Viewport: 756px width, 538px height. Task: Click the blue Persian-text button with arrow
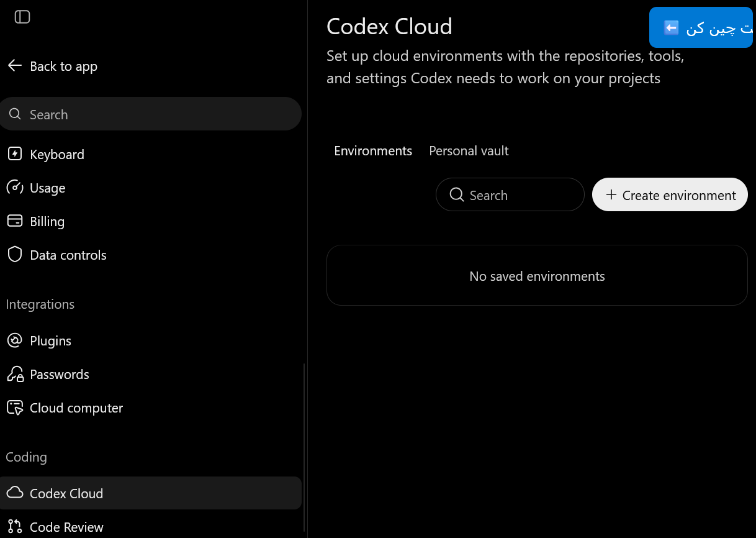point(701,28)
